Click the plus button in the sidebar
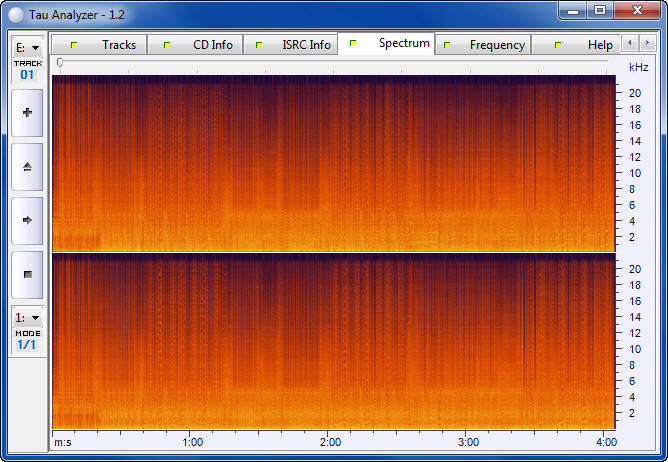The height and width of the screenshot is (462, 668). pyautogui.click(x=27, y=113)
